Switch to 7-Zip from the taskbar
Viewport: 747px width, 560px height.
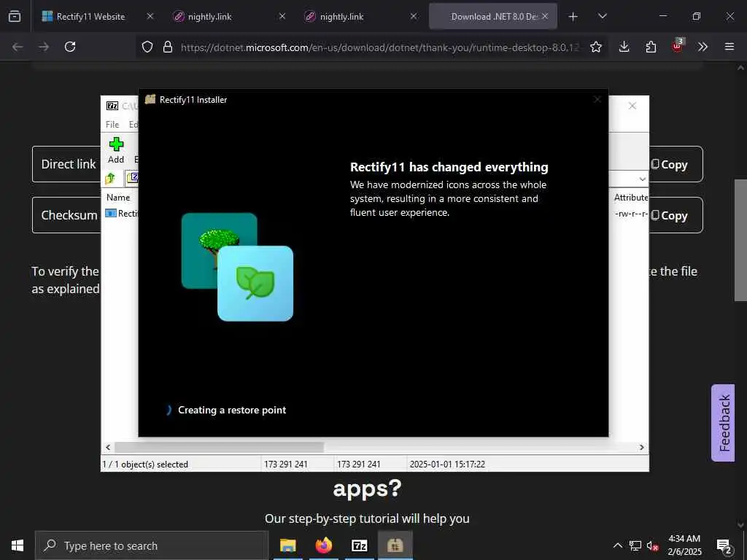(359, 545)
